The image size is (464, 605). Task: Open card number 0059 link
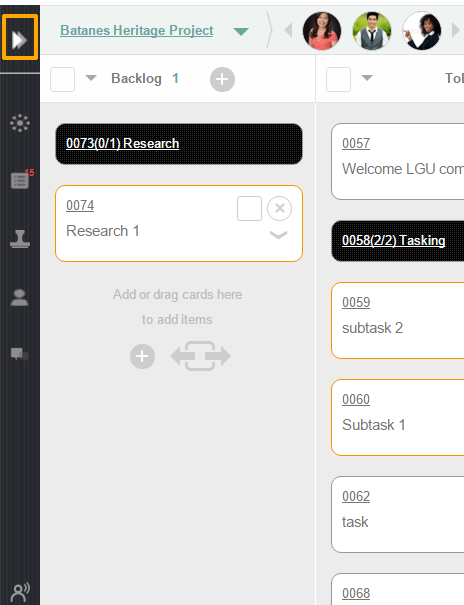click(x=356, y=302)
